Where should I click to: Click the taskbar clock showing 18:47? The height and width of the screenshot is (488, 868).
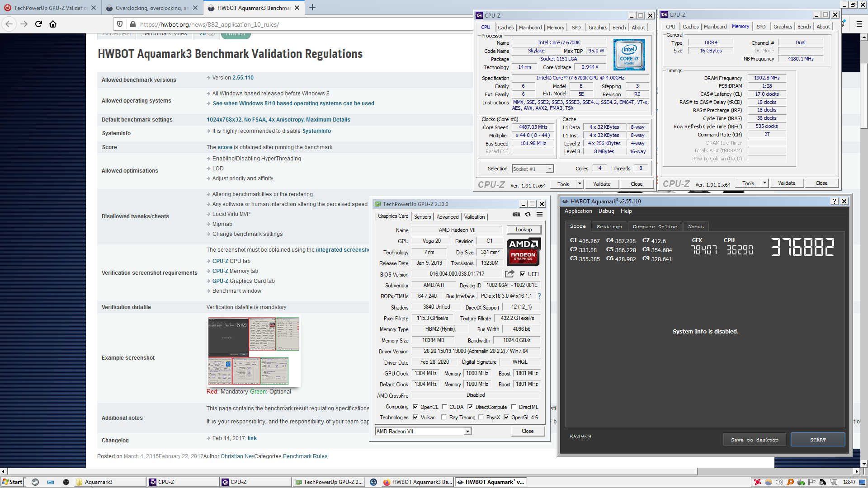[x=849, y=482]
